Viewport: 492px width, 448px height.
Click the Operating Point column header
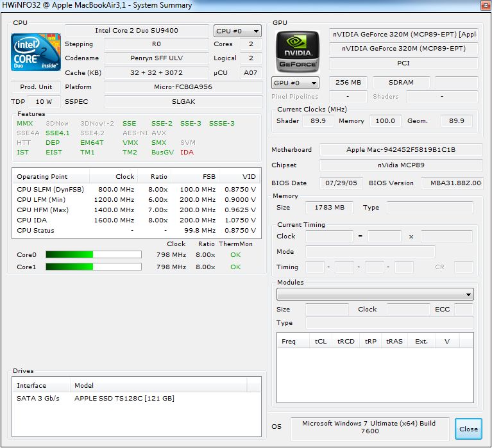(x=51, y=176)
